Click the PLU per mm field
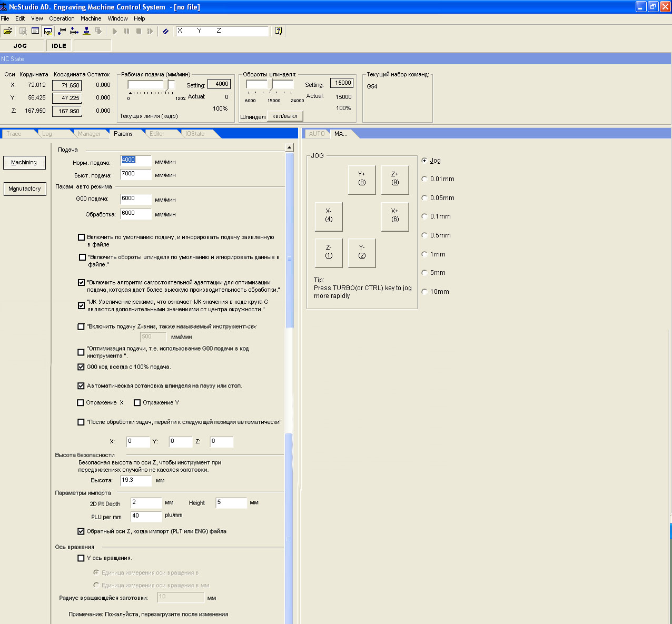The height and width of the screenshot is (624, 672). [x=146, y=516]
